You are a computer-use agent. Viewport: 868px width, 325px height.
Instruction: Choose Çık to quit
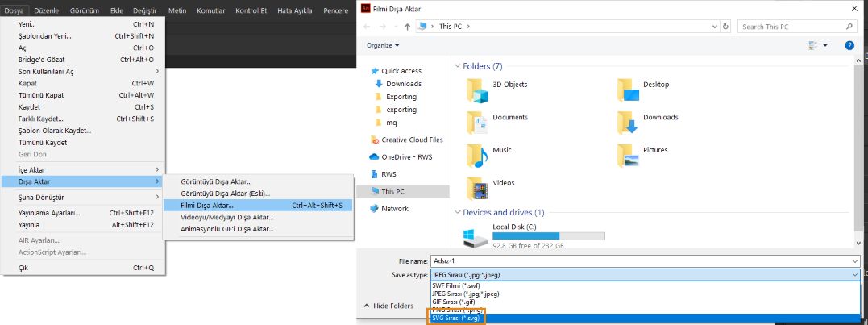tap(82, 268)
